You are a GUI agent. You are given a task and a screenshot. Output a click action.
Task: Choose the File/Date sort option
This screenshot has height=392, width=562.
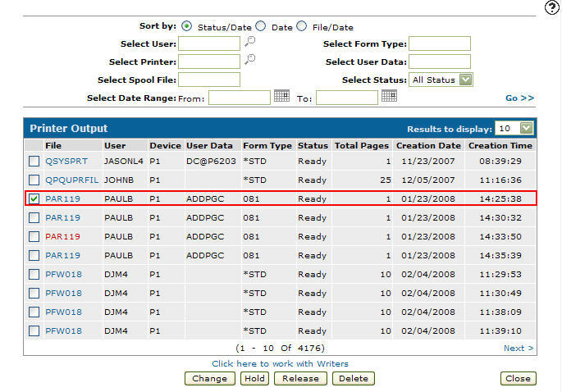302,26
